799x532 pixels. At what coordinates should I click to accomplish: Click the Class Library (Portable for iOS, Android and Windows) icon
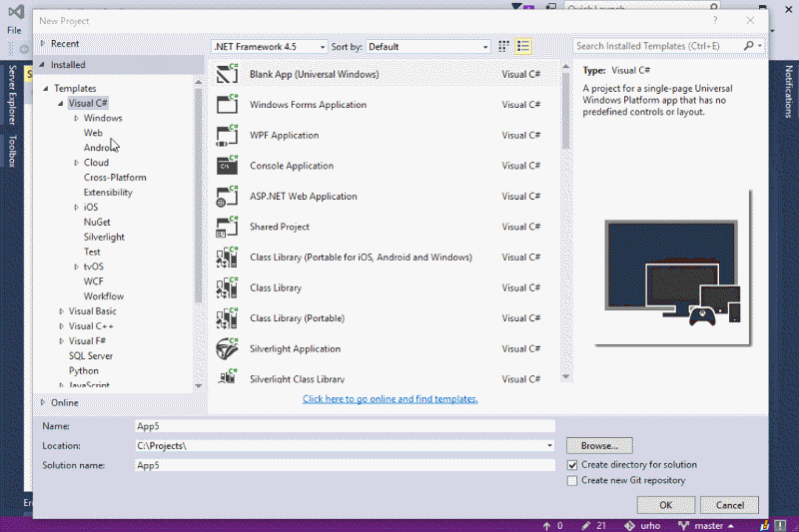click(228, 258)
